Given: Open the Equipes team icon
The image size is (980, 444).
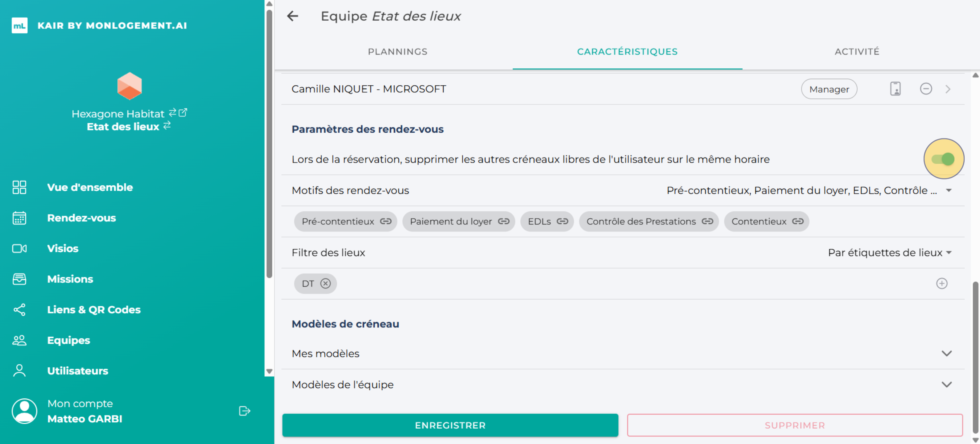Looking at the screenshot, I should pyautogui.click(x=19, y=340).
